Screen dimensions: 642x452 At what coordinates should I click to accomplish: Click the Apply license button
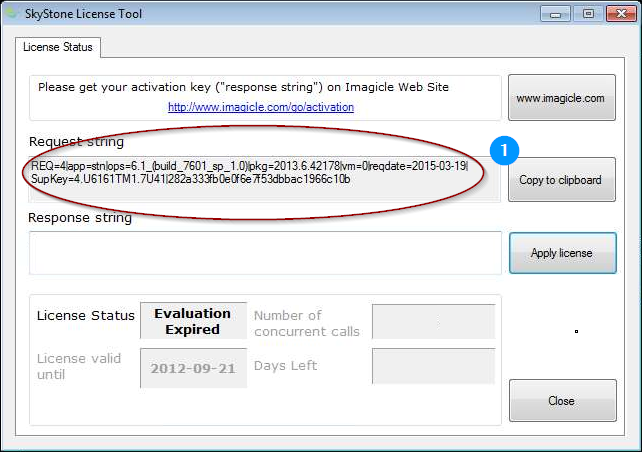(563, 253)
